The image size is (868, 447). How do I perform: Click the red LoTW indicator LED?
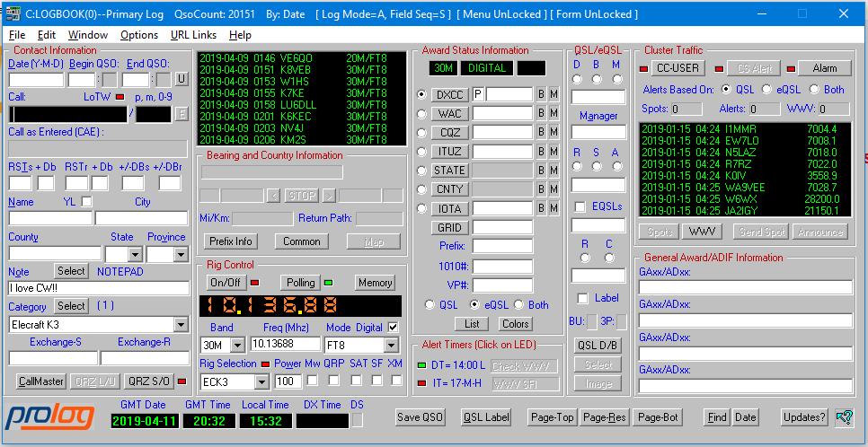[x=120, y=96]
